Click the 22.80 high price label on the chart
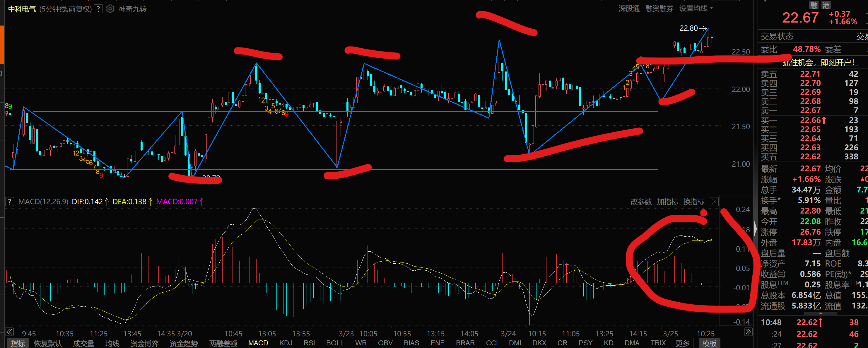The width and height of the screenshot is (868, 348). click(x=688, y=28)
